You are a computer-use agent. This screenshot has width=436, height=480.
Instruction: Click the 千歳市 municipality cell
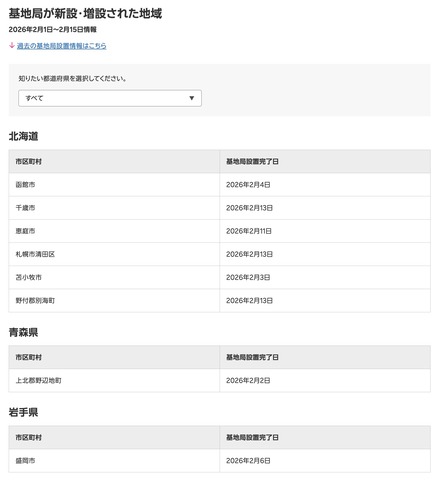tap(114, 208)
